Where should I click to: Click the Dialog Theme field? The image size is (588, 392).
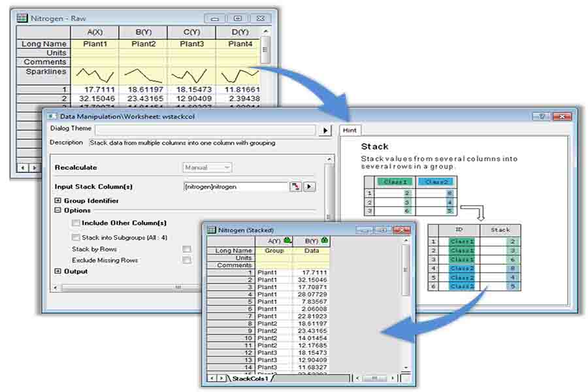point(206,130)
